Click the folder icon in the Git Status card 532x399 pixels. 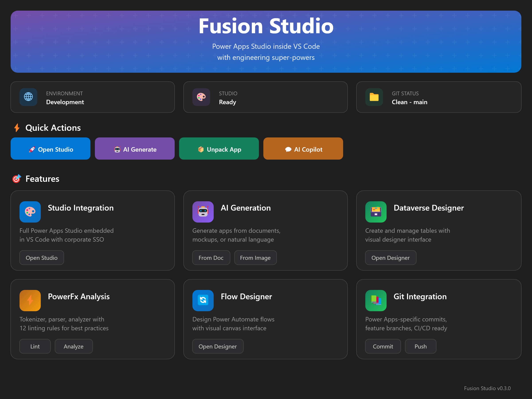[x=374, y=97]
